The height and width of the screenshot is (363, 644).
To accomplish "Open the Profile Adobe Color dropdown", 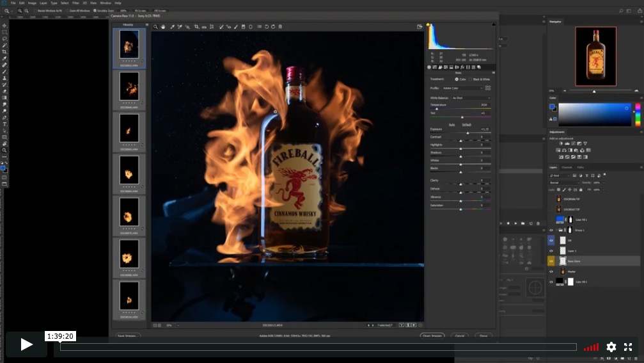I will pyautogui.click(x=462, y=88).
